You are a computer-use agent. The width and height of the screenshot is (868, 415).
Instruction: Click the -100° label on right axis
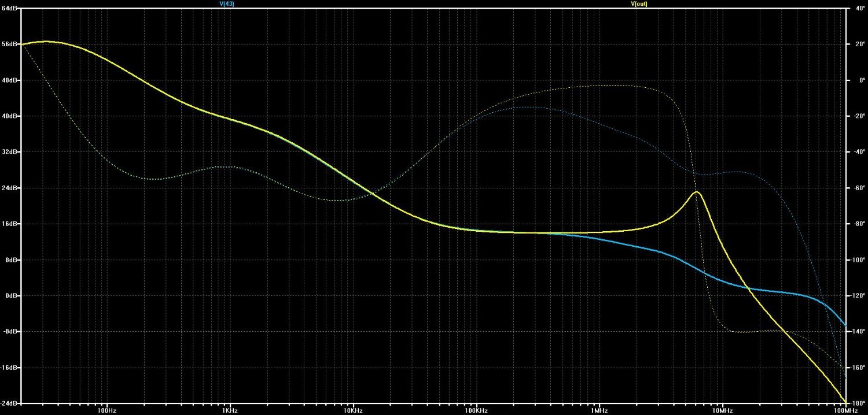858,260
